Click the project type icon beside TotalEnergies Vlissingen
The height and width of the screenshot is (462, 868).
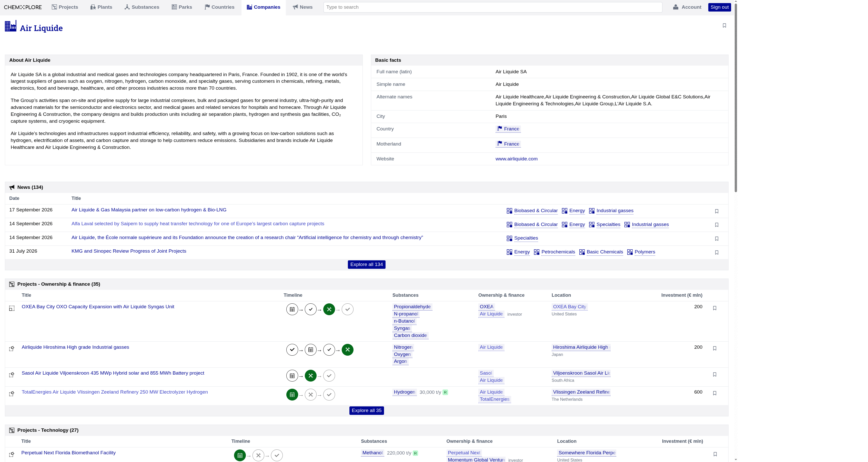point(12,393)
